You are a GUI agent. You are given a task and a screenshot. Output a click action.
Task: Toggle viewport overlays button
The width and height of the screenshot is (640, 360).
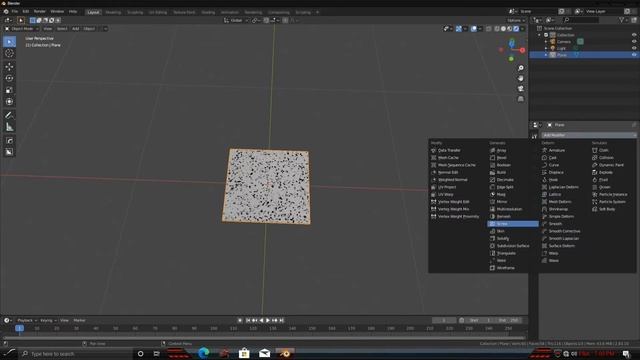[x=473, y=29]
